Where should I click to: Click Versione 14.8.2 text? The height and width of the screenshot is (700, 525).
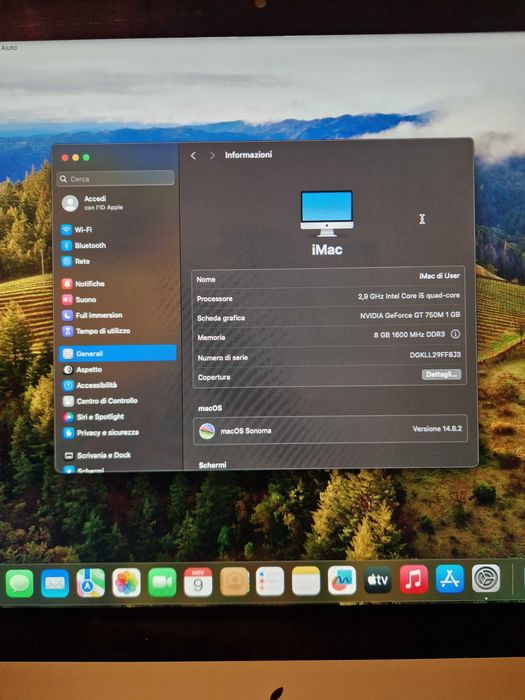pyautogui.click(x=437, y=429)
